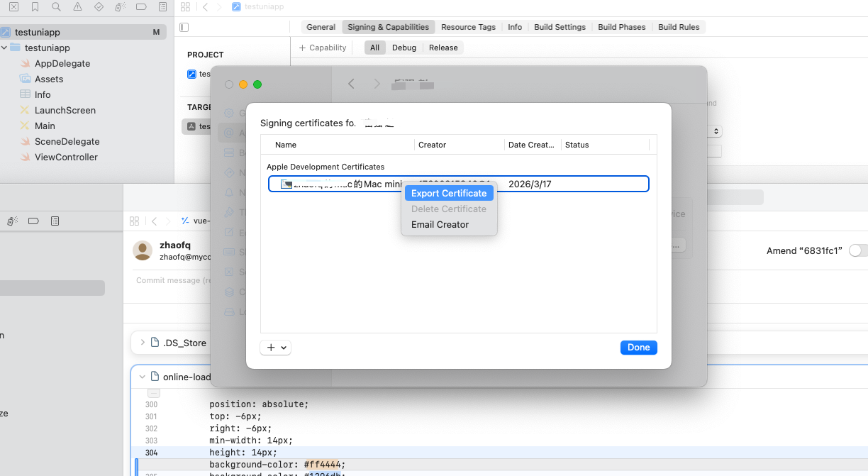Screen dimensions: 868x476
Task: Open the issue navigator warning icon
Action: 77,6
